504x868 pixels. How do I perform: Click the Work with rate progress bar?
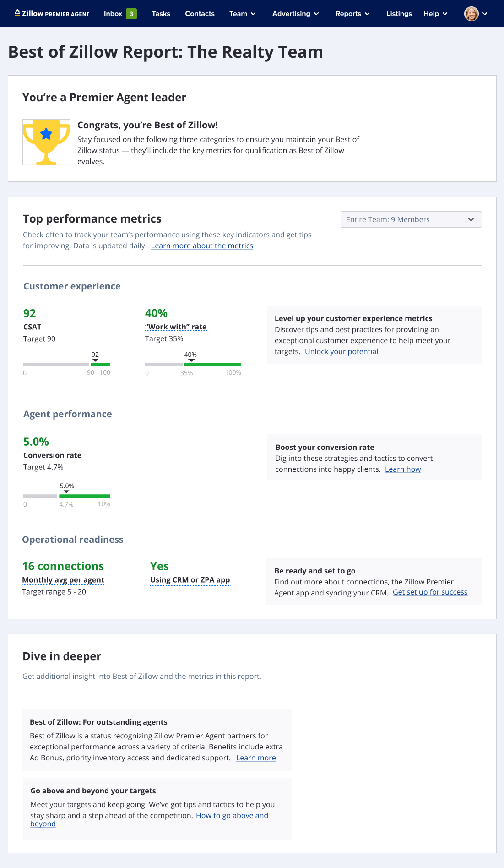(193, 365)
